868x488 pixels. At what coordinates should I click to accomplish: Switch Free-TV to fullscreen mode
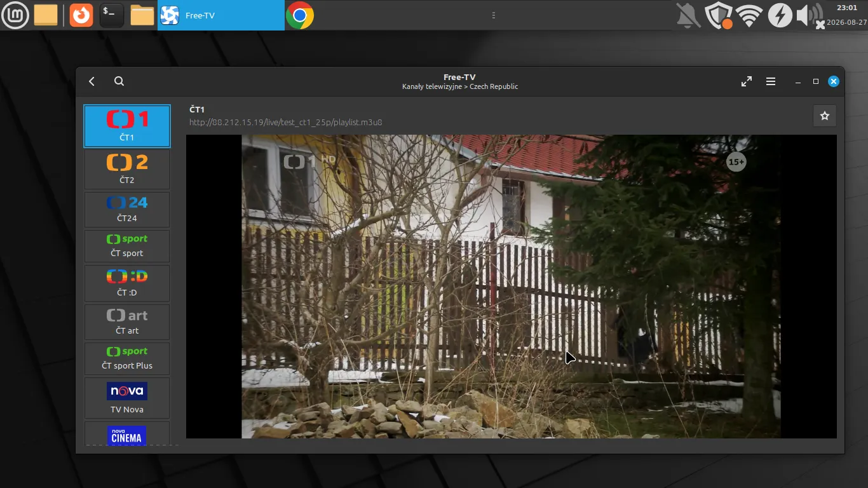coord(747,81)
